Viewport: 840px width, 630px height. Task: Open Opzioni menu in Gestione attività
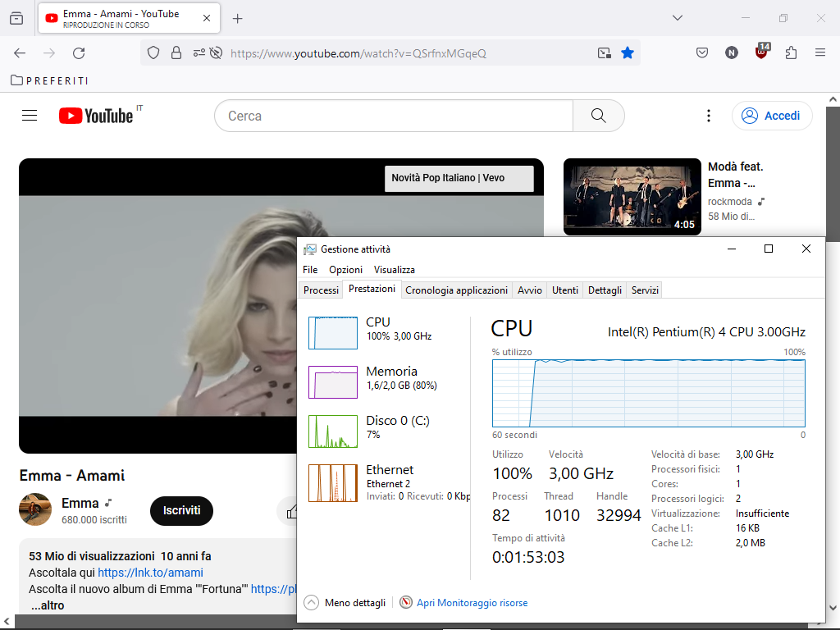point(345,269)
